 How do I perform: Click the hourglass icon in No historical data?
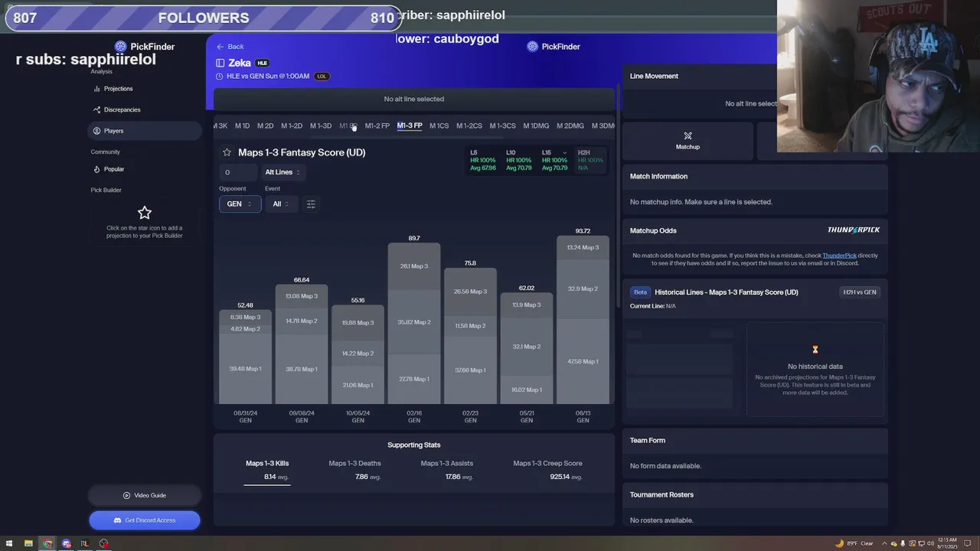[x=815, y=350]
